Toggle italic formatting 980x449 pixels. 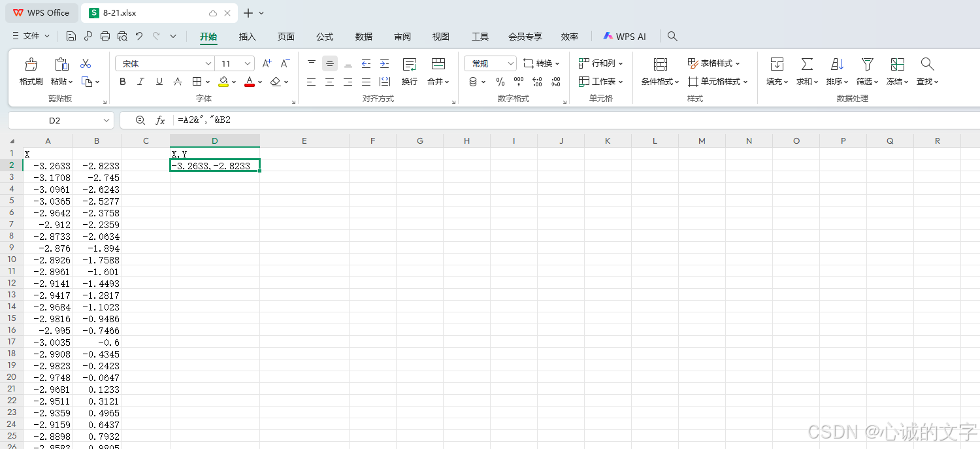[140, 81]
